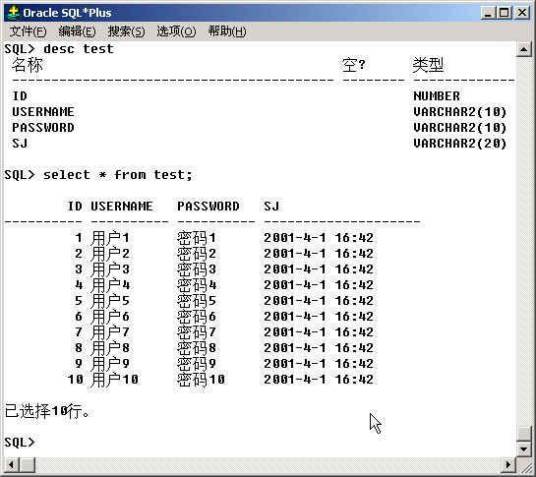Open the 帮助(H) menu
The width and height of the screenshot is (536, 477).
point(227,31)
